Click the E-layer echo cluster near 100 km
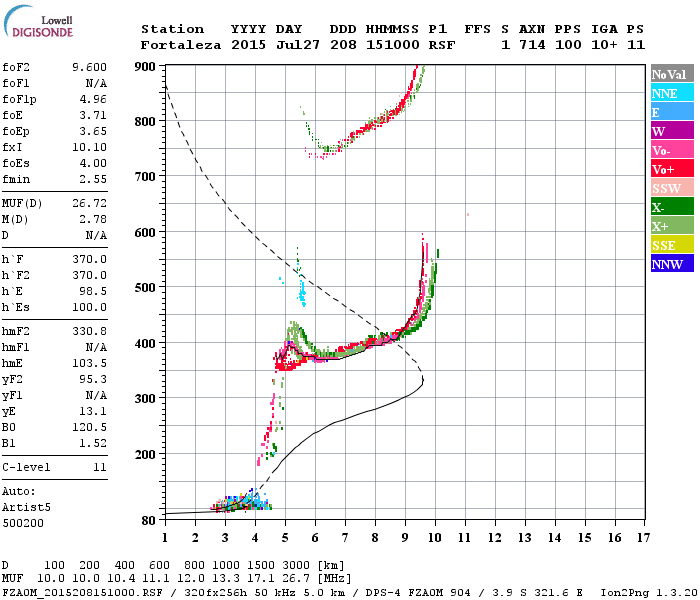This screenshot has width=700, height=600. coord(241,502)
